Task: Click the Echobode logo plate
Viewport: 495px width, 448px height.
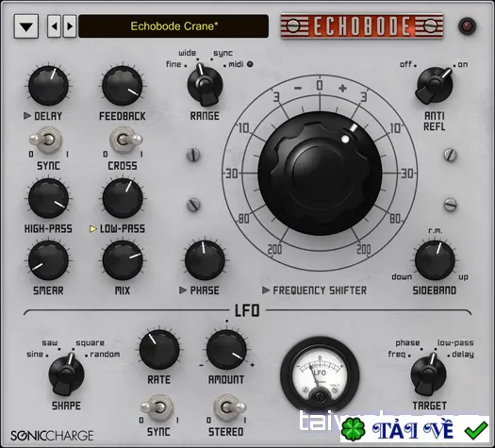Action: coord(362,25)
